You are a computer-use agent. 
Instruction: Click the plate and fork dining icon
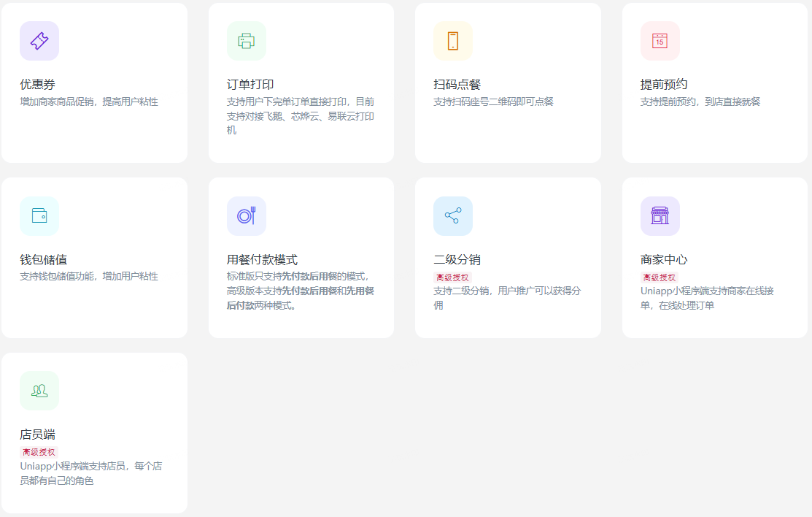tap(247, 215)
